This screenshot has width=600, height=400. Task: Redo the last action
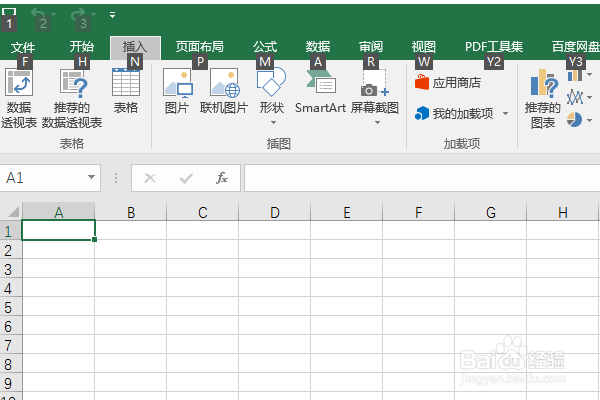coord(78,14)
